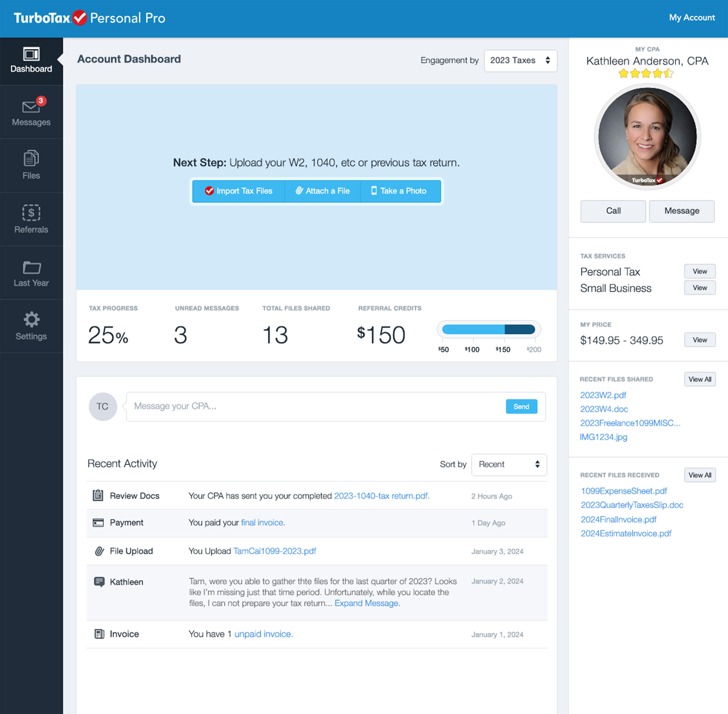Click the '2 Hours Ago' timestamp

(491, 496)
